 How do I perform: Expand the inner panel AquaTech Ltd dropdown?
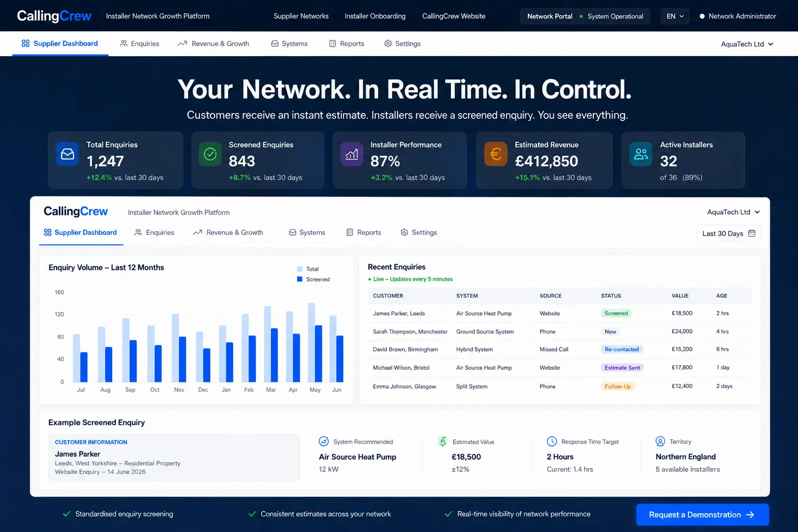click(734, 212)
